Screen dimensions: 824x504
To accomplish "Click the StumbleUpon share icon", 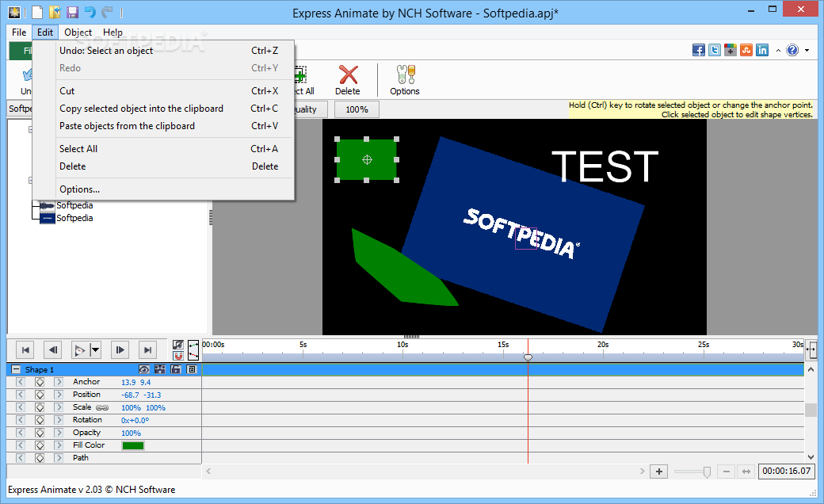I will pyautogui.click(x=746, y=50).
